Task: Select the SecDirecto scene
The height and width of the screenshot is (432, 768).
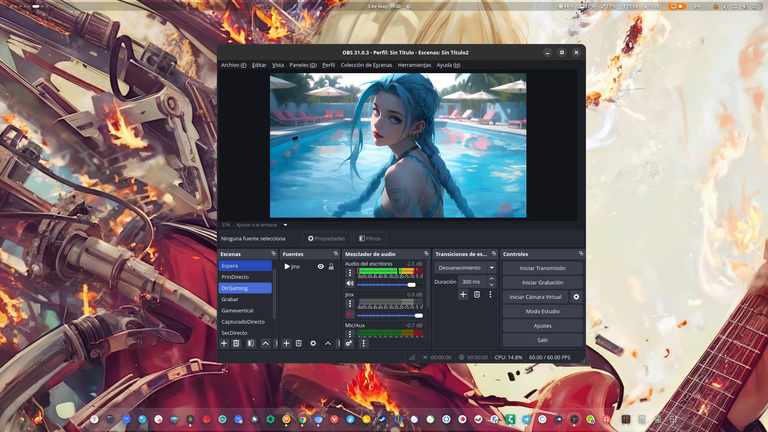Action: [x=245, y=333]
